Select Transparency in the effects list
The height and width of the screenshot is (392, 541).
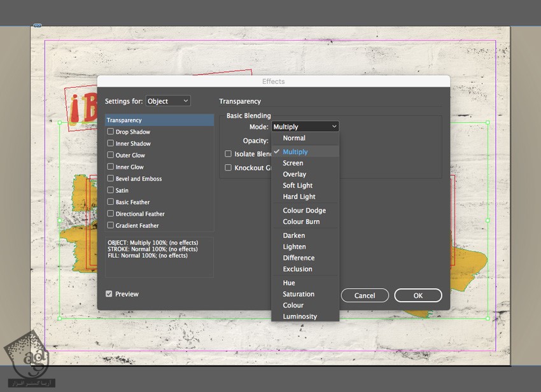[x=159, y=120]
